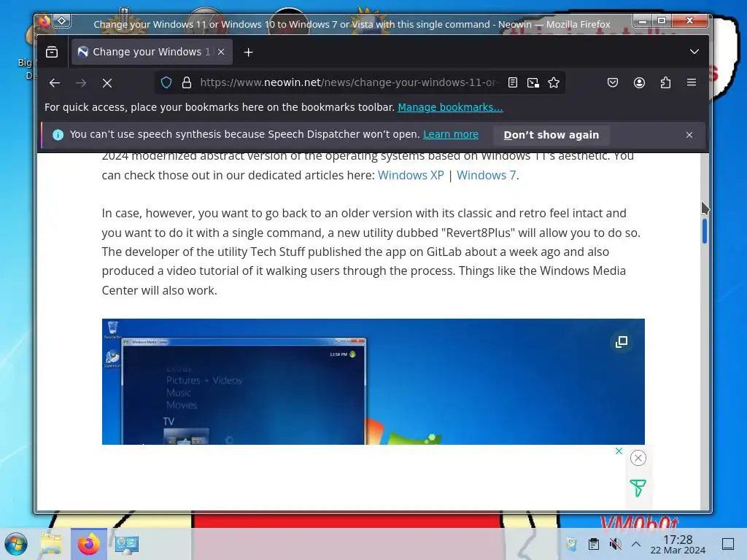Viewport: 747px width, 560px height.
Task: Open Firefox application hamburger menu
Action: 692,82
